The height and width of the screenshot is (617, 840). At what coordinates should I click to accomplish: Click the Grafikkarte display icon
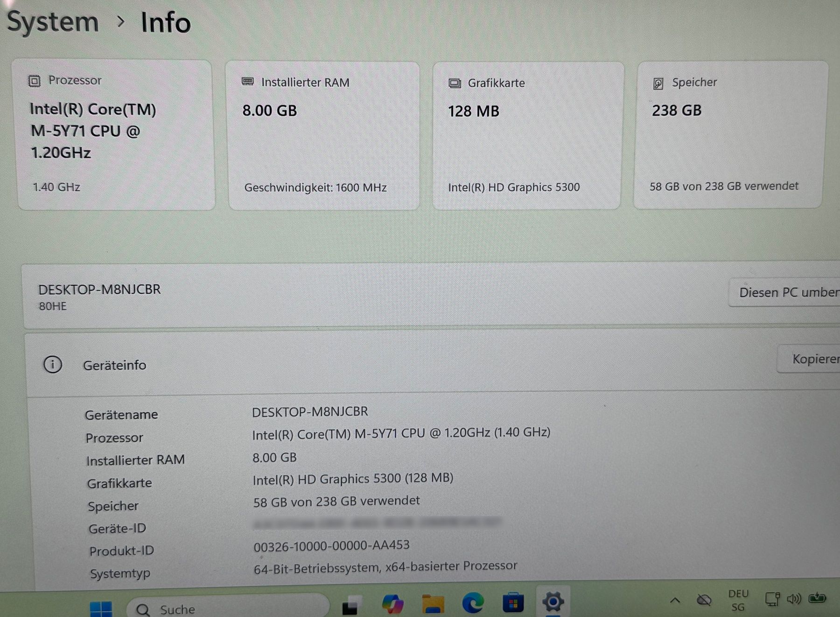tap(455, 83)
